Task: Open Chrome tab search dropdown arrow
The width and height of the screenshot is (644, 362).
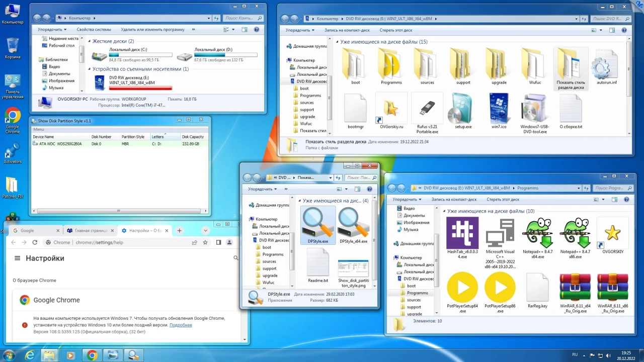Action: coord(205,231)
